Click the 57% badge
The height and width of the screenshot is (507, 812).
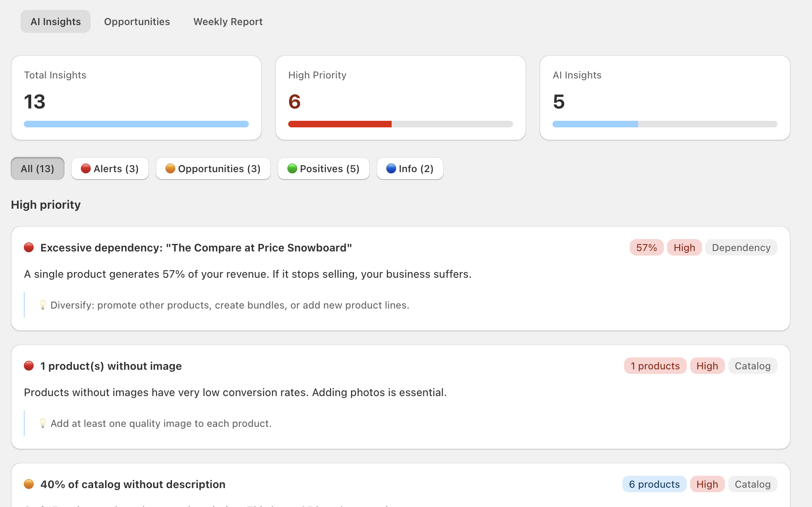pyautogui.click(x=647, y=247)
